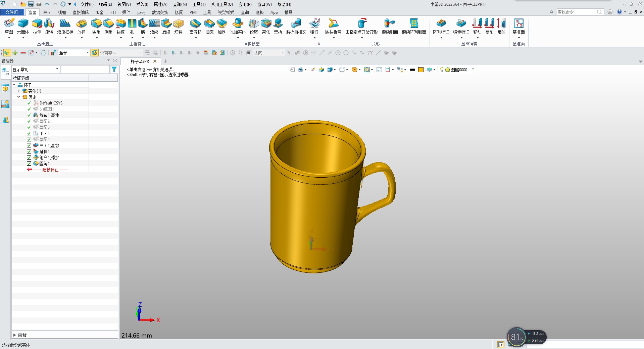The width and height of the screenshot is (644, 349).
Task: Click the plus button next to 杯子.Z3PRT tab
Action: click(x=165, y=61)
